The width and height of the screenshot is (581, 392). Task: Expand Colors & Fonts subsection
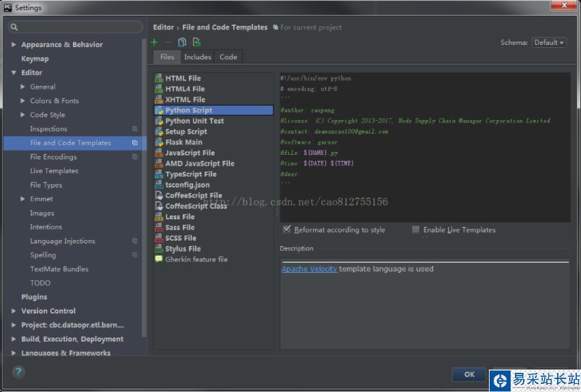pyautogui.click(x=23, y=101)
